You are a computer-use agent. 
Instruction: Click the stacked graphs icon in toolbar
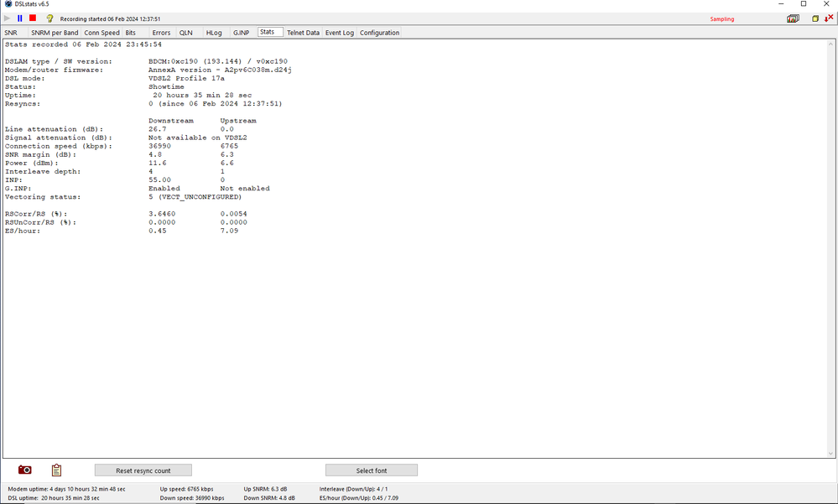(793, 18)
